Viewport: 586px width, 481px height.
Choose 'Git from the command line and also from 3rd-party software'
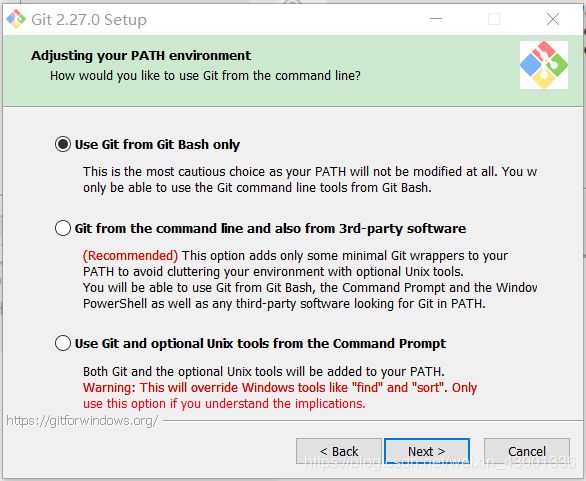(63, 228)
